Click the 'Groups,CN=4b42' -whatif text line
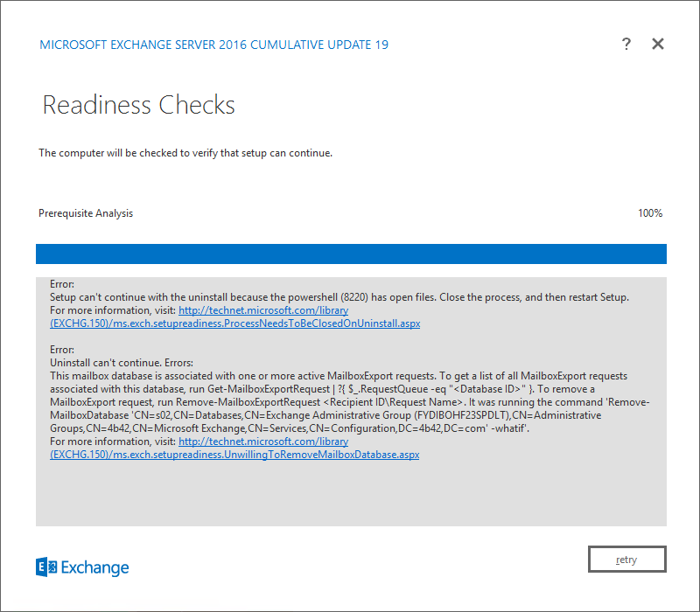Image resolution: width=700 pixels, height=612 pixels. coord(290,428)
